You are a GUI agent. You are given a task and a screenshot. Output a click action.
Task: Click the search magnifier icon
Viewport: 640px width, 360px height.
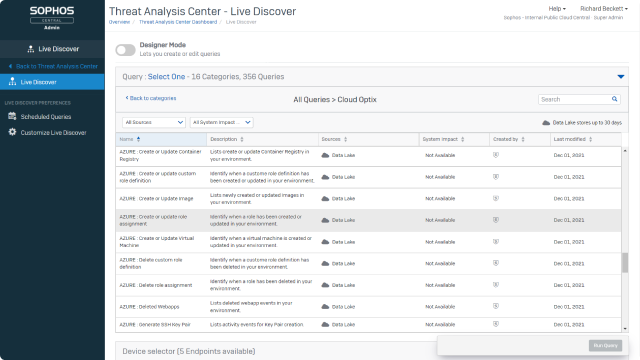pos(614,99)
